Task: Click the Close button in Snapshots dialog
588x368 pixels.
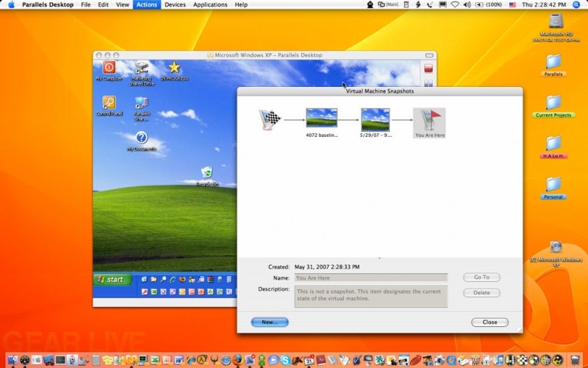Action: coord(490,322)
